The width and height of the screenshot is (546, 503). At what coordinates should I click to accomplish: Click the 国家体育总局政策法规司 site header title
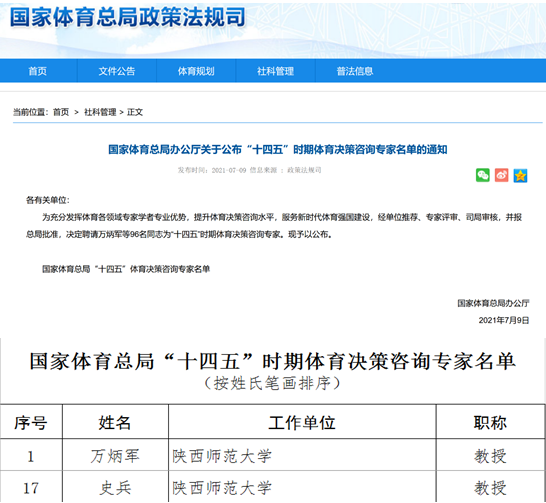point(128,17)
